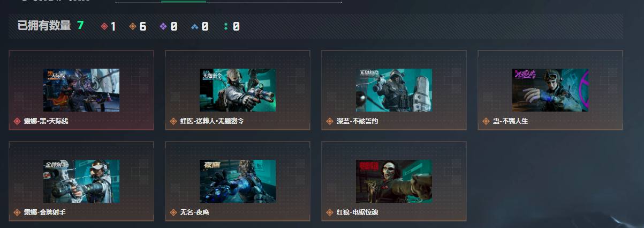View the 深蓝-不破誓约 skin image
Image resolution: width=644 pixels, height=228 pixels.
coord(394,90)
